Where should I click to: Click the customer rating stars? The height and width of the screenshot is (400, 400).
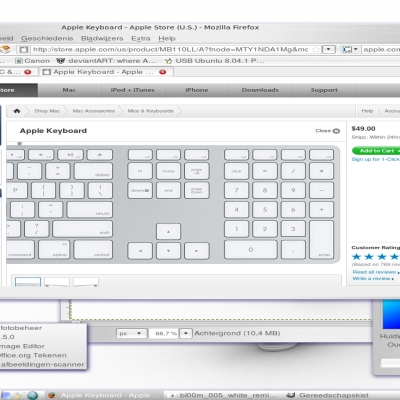click(376, 257)
